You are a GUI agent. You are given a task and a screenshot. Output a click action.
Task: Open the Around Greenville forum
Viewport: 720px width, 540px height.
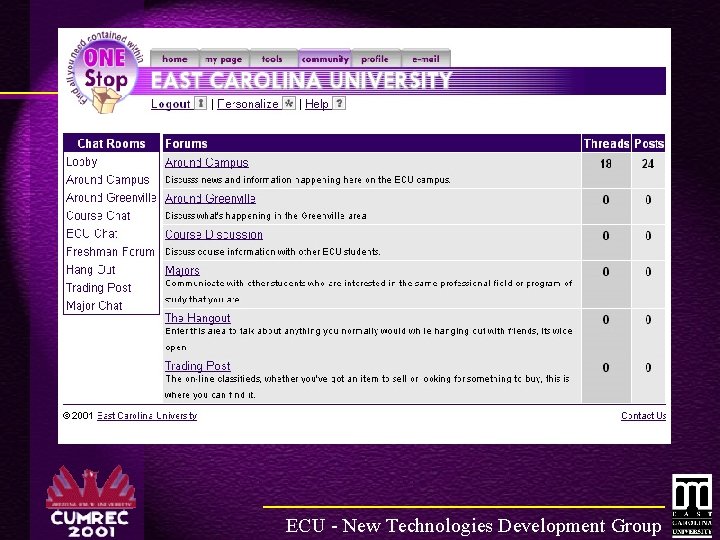tap(210, 198)
